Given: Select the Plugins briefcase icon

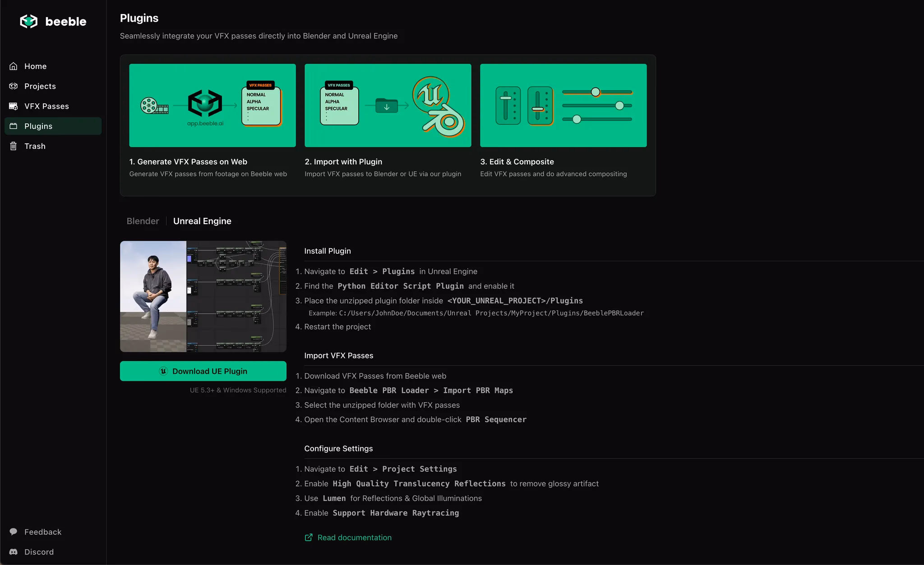Looking at the screenshot, I should tap(14, 126).
